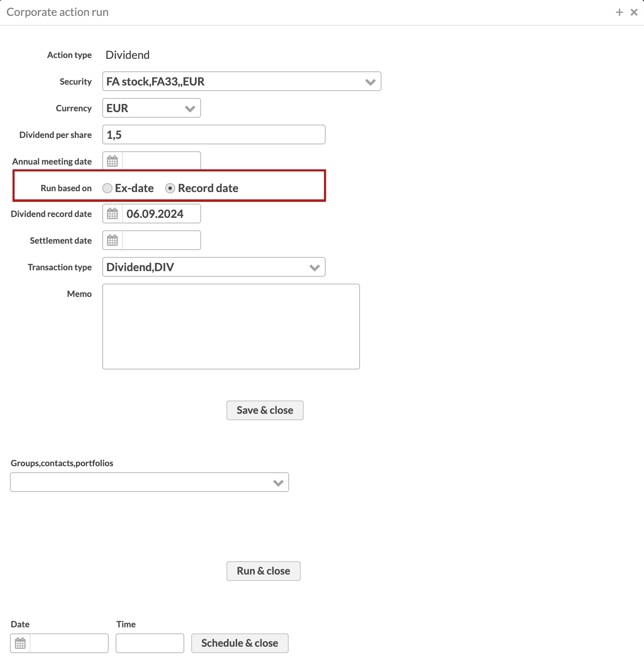Close the Corporate action run window

634,12
